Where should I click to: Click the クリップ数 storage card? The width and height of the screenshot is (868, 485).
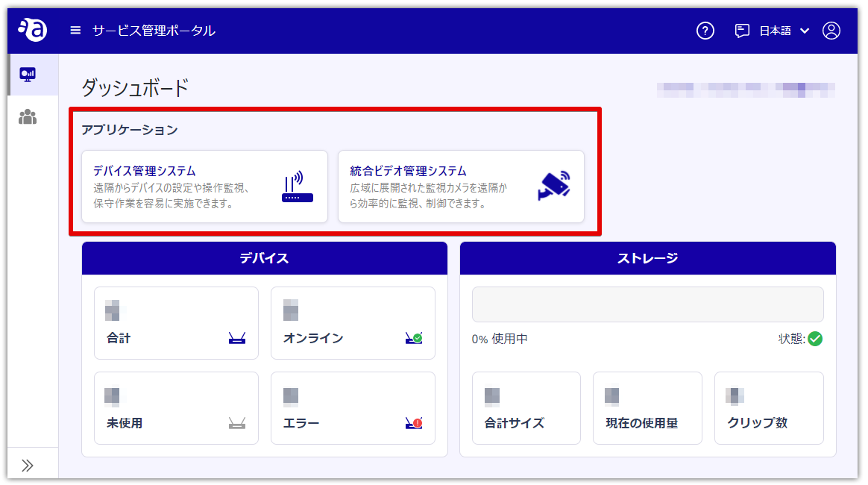[x=769, y=408]
